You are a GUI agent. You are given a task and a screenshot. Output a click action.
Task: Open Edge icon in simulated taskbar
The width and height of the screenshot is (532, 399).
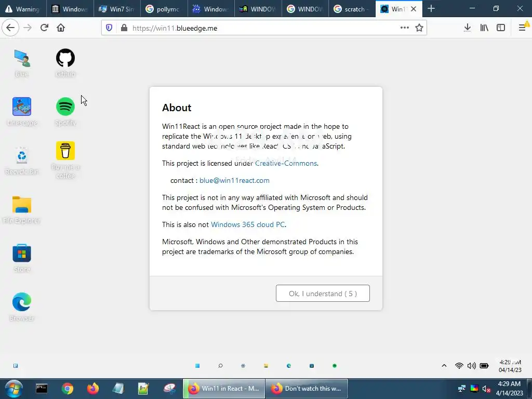tap(289, 366)
